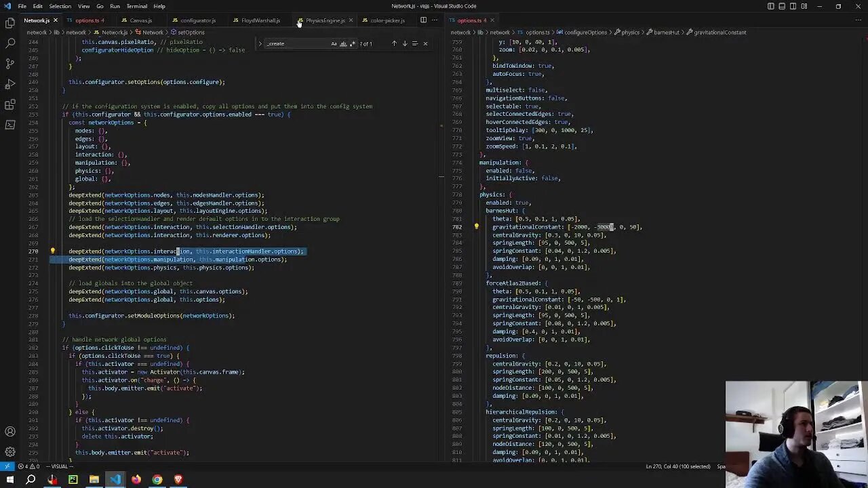Open Chrome from the taskbar
Screen dimensions: 868x488
click(x=157, y=480)
